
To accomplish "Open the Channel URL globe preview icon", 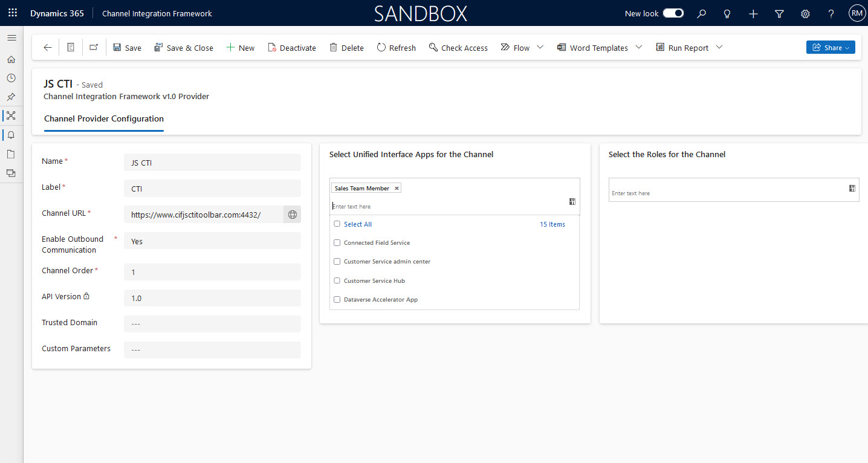I will pyautogui.click(x=292, y=214).
